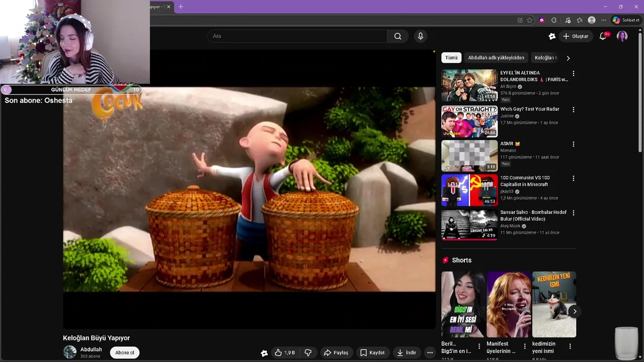
Task: Open the browser Extensions puzzle icon
Action: [554, 20]
